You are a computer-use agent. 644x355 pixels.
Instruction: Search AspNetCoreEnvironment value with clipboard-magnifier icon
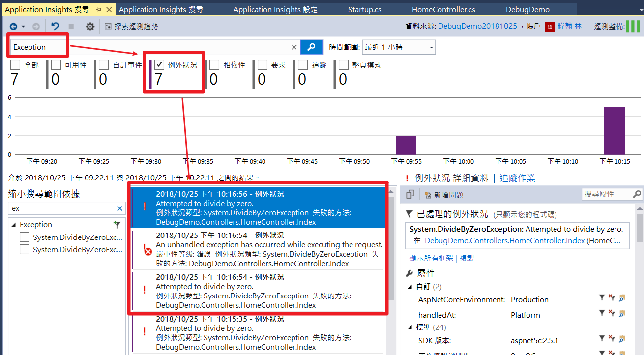point(622,297)
